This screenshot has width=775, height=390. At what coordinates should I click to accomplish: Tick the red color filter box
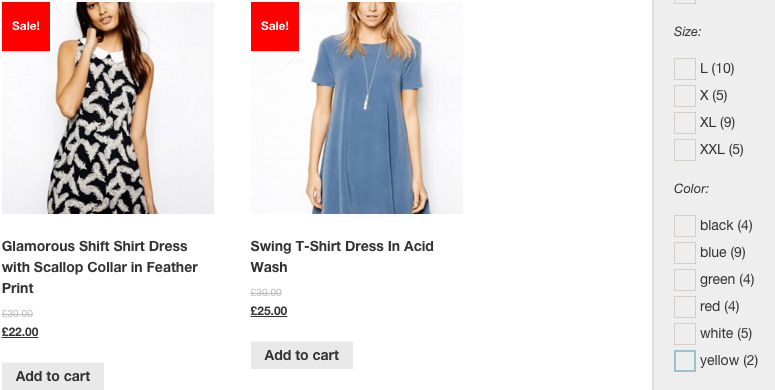click(685, 307)
